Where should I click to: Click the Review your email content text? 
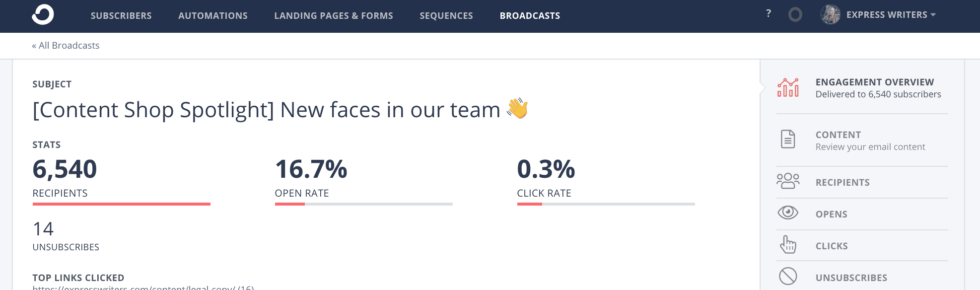tap(870, 147)
